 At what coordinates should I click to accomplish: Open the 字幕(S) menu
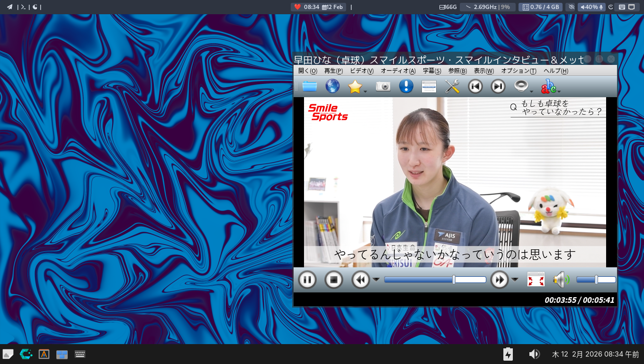(432, 71)
